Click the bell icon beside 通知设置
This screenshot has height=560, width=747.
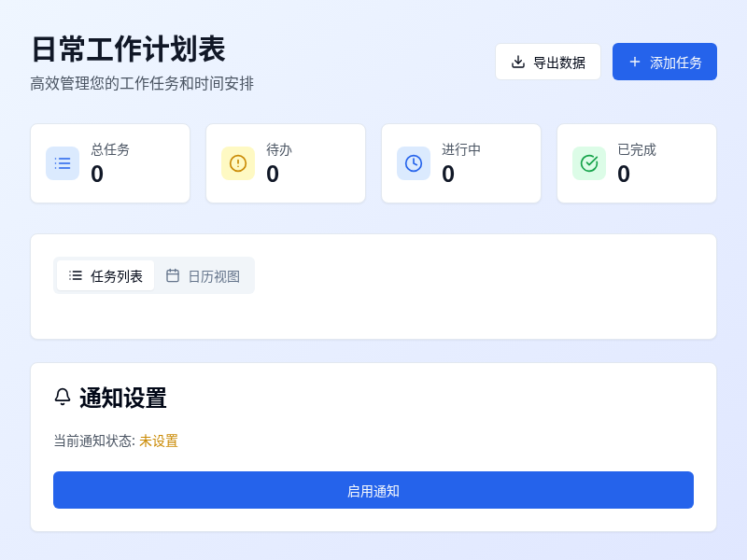(63, 397)
